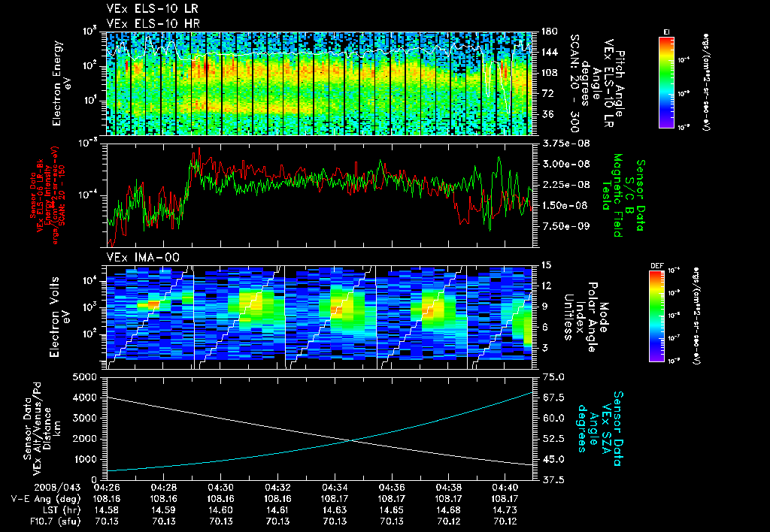Click the EI color scale bar
Viewport: 770px width, 532px height.
coord(666,82)
